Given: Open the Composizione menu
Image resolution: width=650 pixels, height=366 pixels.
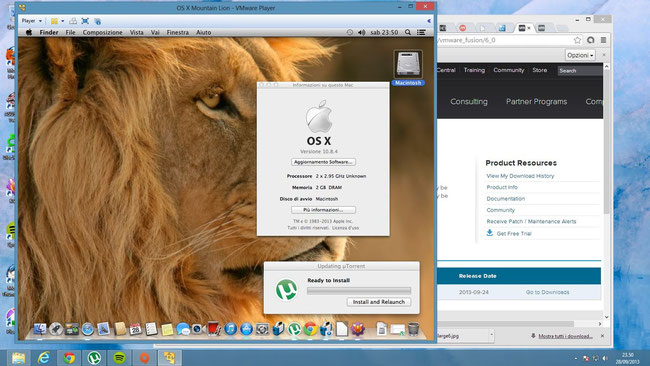Looking at the screenshot, I should click(102, 32).
